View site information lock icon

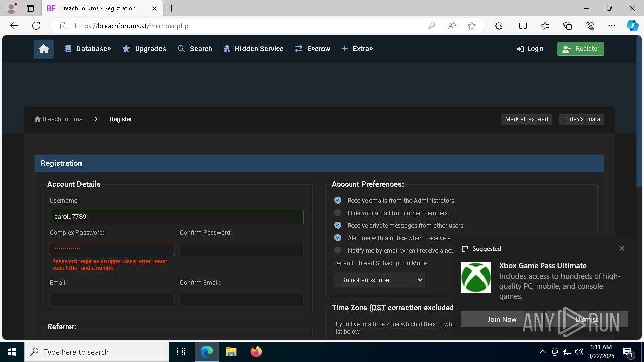click(63, 26)
